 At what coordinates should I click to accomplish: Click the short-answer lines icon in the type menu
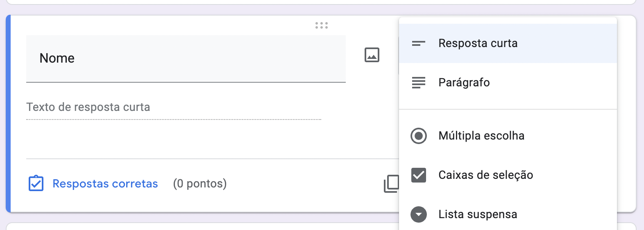tap(418, 43)
